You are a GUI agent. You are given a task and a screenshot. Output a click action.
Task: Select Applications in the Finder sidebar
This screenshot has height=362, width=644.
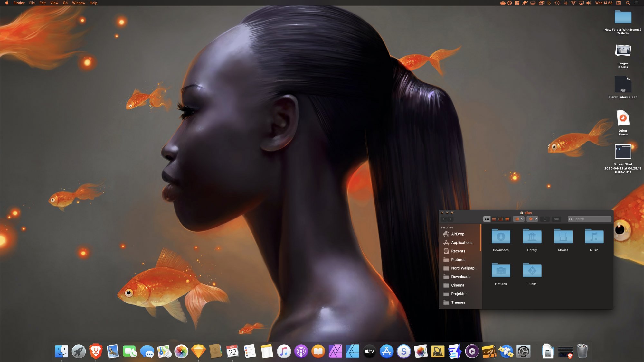point(460,243)
